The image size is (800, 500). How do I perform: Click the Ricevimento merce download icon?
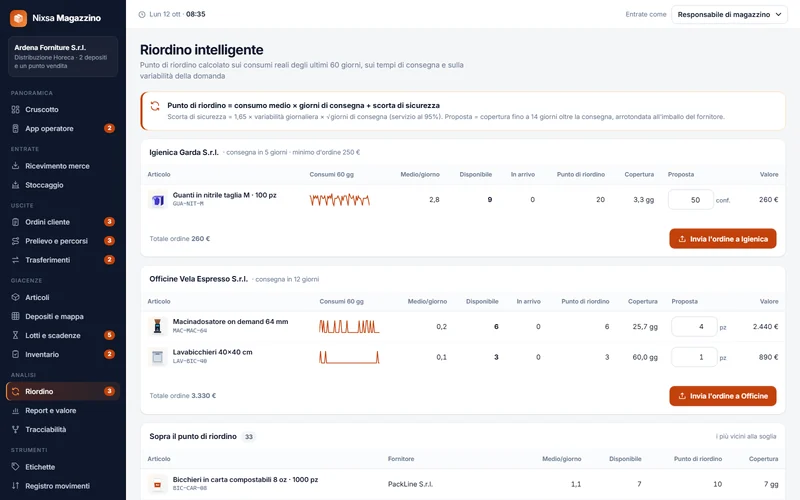pyautogui.click(x=15, y=166)
